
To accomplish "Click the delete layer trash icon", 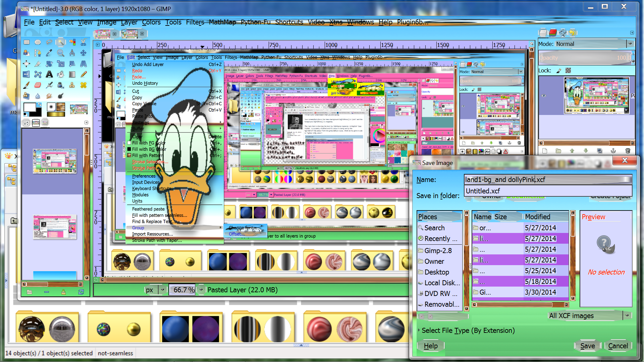I will [x=628, y=151].
